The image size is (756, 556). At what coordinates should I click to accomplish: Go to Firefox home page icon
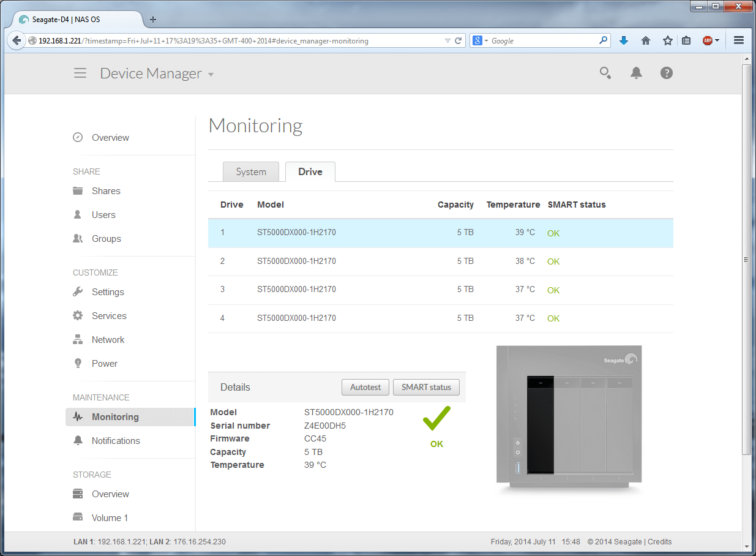[646, 40]
